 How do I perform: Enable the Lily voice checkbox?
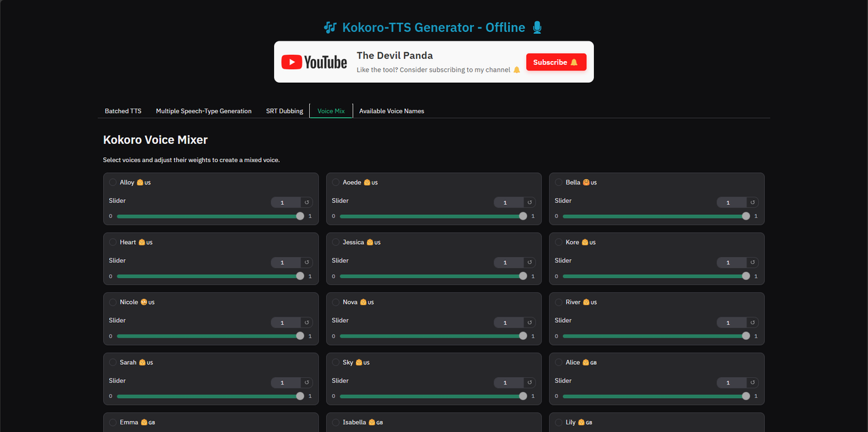click(x=559, y=423)
